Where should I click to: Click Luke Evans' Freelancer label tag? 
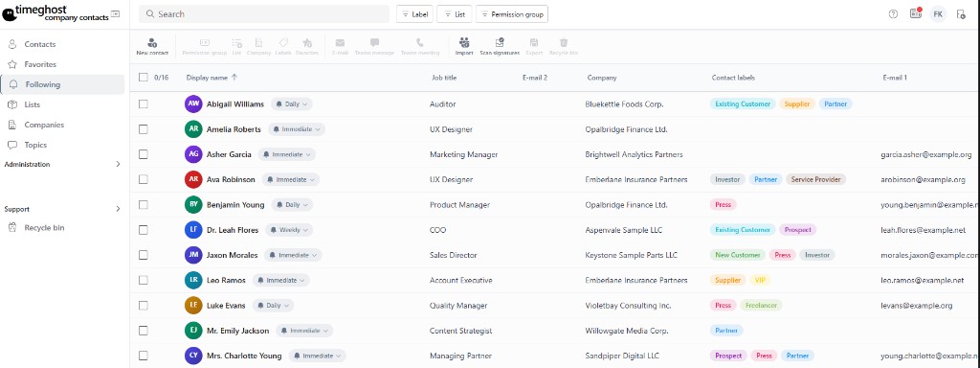[761, 306]
